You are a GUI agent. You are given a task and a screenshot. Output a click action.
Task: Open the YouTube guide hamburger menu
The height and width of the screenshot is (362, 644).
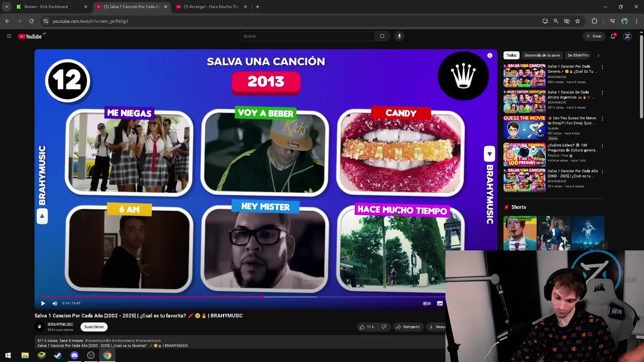[x=9, y=36]
